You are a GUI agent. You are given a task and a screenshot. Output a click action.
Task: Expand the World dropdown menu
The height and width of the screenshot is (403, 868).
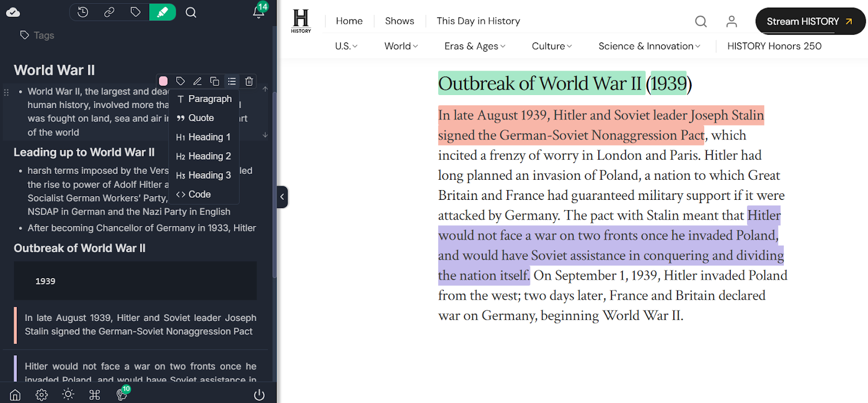[x=401, y=46]
